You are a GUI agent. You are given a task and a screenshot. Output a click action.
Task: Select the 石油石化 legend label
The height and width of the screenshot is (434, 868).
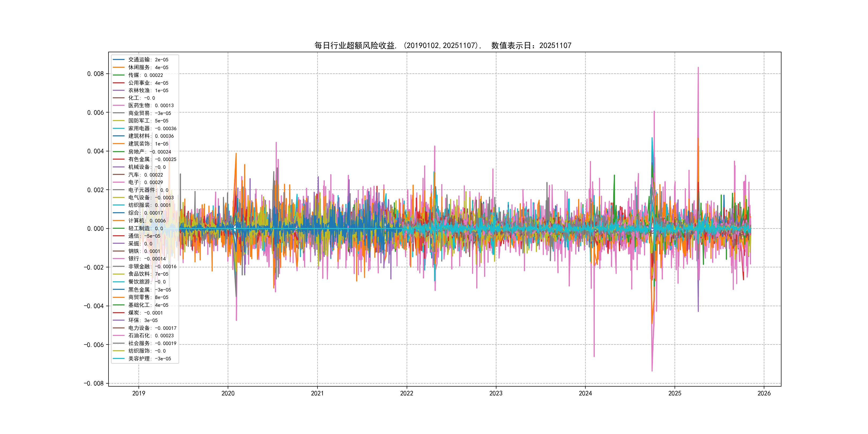(151, 336)
